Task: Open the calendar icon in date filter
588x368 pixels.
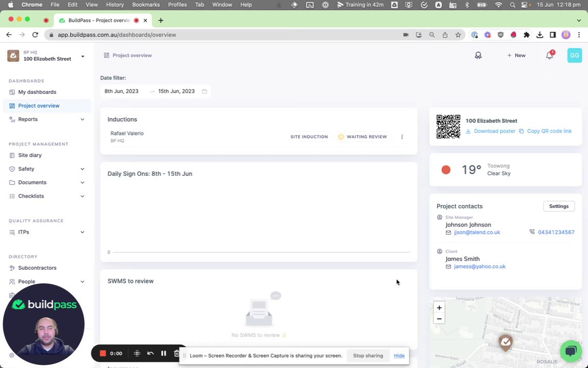Action: pyautogui.click(x=204, y=91)
